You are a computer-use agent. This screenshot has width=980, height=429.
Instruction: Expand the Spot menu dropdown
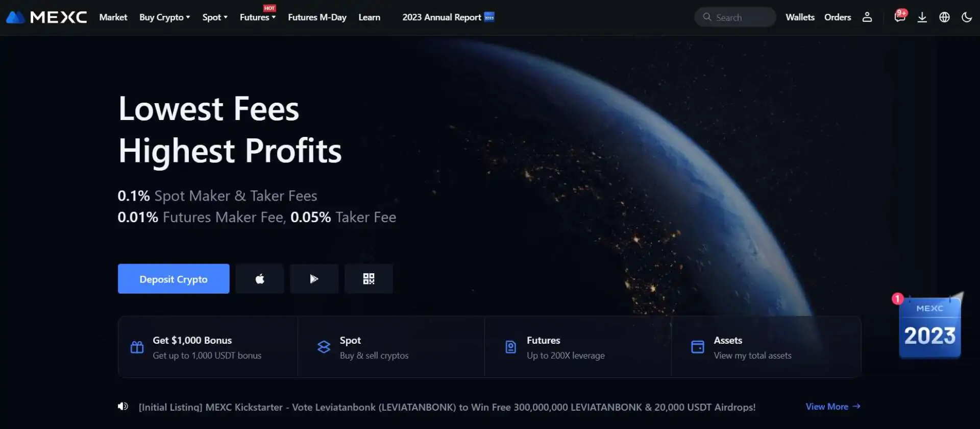(x=215, y=17)
